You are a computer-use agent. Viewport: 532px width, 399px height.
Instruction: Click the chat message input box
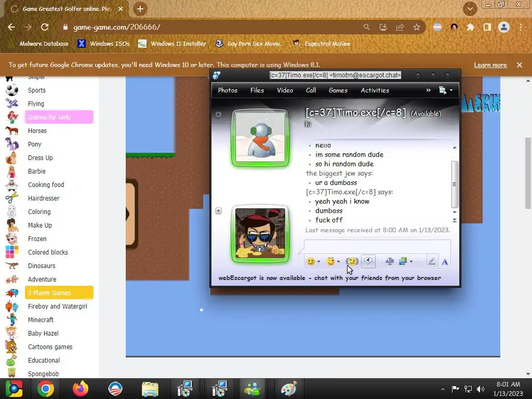coord(377,246)
